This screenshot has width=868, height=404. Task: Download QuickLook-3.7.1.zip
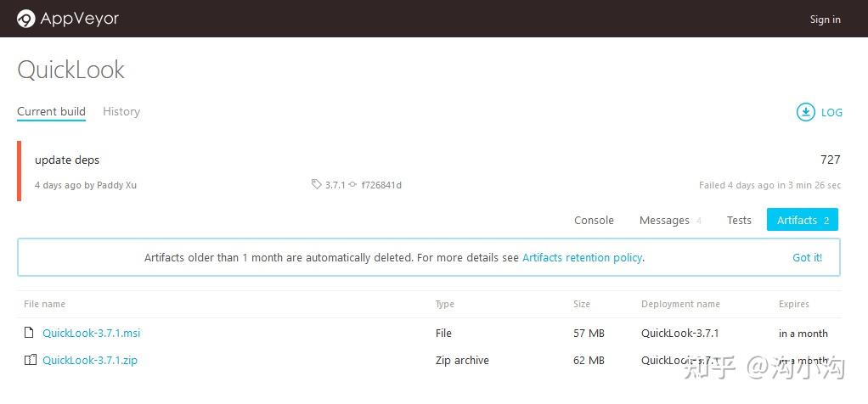tap(89, 361)
